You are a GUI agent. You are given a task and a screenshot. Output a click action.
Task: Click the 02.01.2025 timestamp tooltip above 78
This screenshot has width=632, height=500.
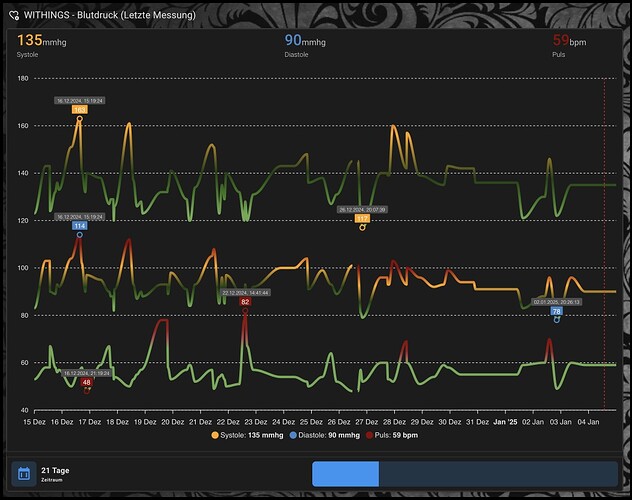click(557, 302)
